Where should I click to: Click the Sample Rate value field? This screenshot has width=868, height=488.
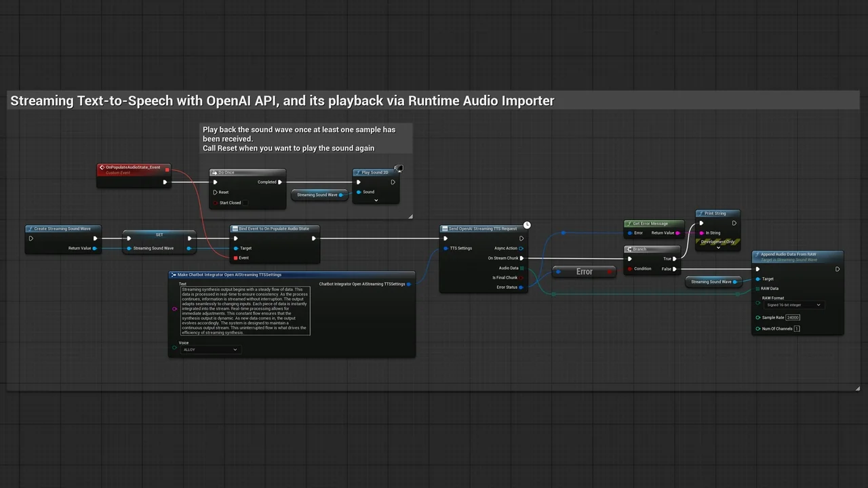(793, 317)
